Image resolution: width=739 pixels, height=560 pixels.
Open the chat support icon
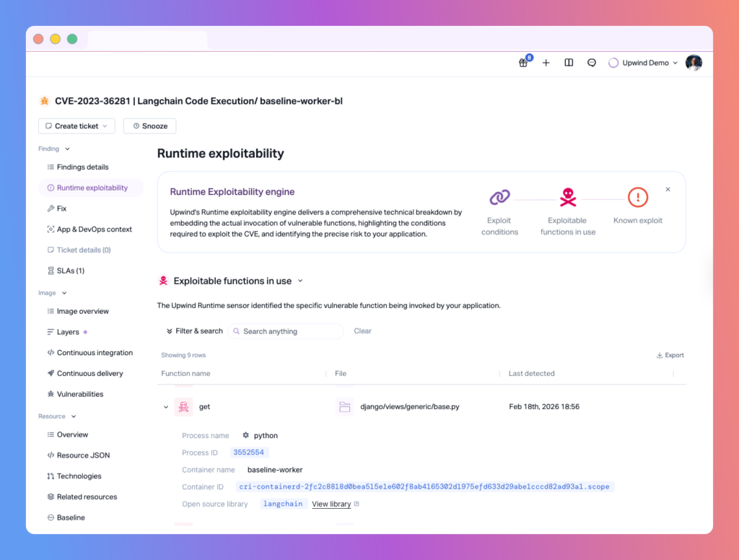pos(592,63)
